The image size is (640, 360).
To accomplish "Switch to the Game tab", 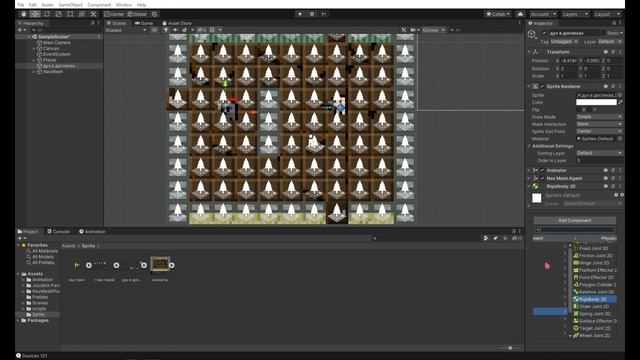I will tap(144, 23).
